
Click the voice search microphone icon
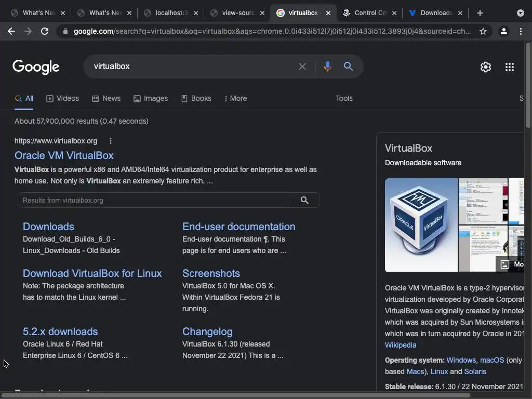(x=327, y=66)
